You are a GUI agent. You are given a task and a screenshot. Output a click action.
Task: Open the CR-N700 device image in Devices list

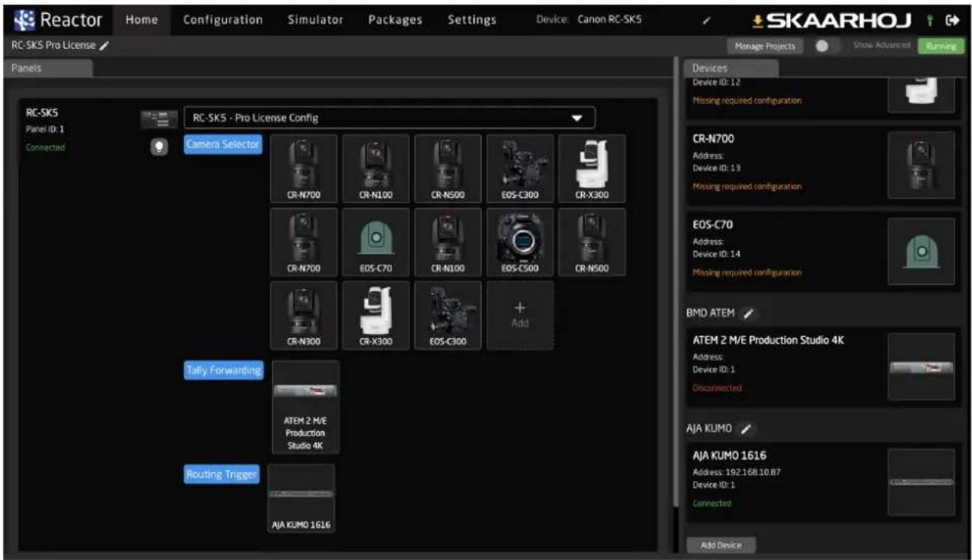(921, 165)
